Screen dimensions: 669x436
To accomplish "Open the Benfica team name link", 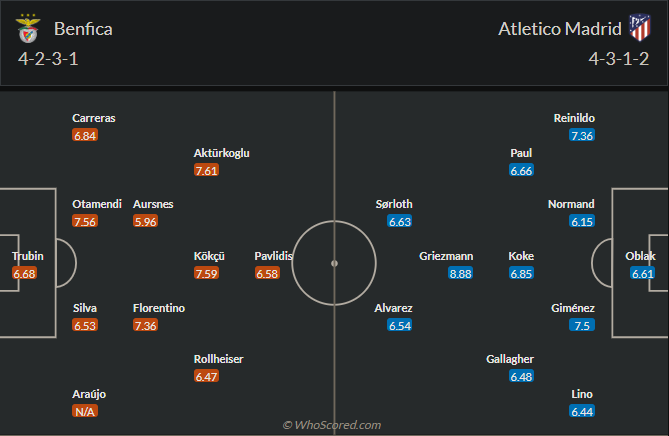I will point(84,28).
